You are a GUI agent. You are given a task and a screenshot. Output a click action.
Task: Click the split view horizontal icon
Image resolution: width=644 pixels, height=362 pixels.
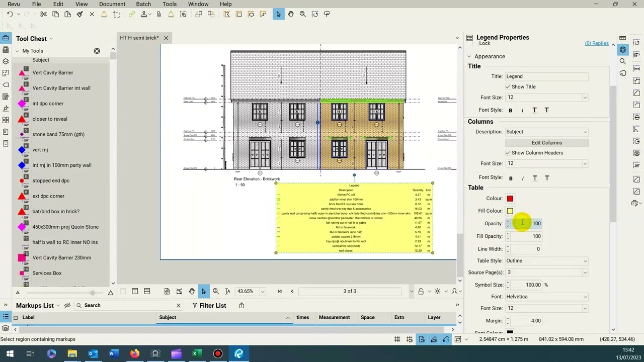tap(147, 291)
